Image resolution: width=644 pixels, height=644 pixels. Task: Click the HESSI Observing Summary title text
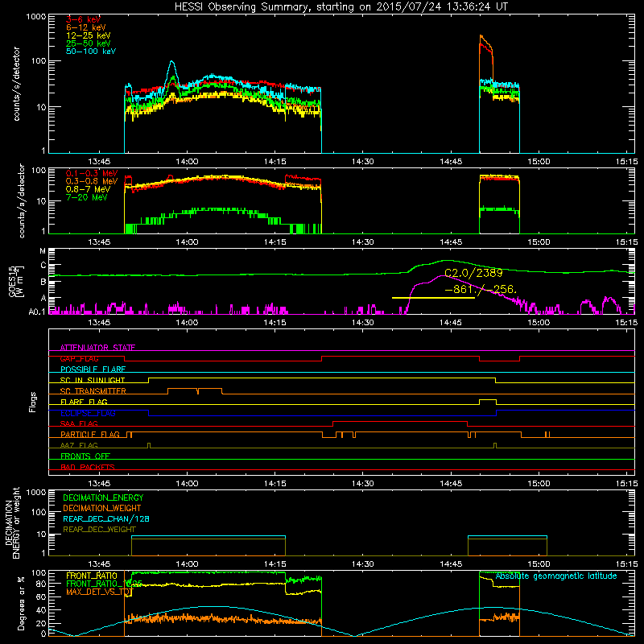(341, 7)
